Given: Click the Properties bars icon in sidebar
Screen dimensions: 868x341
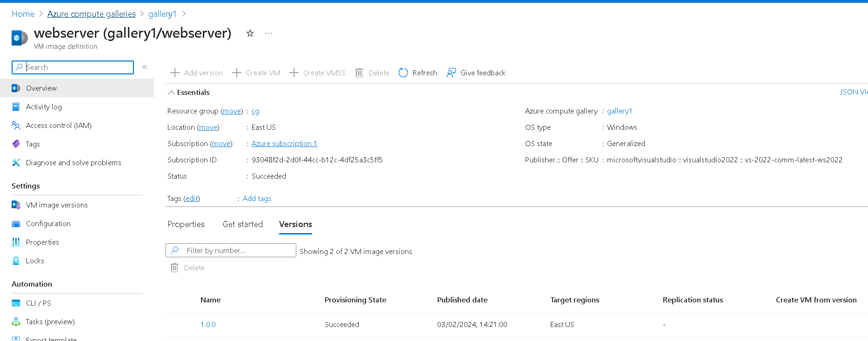Looking at the screenshot, I should point(16,242).
